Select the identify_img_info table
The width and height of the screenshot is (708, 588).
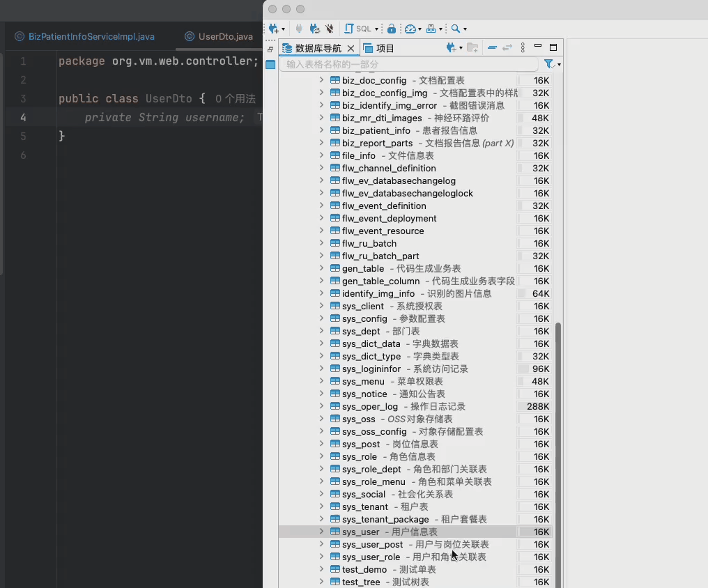378,294
